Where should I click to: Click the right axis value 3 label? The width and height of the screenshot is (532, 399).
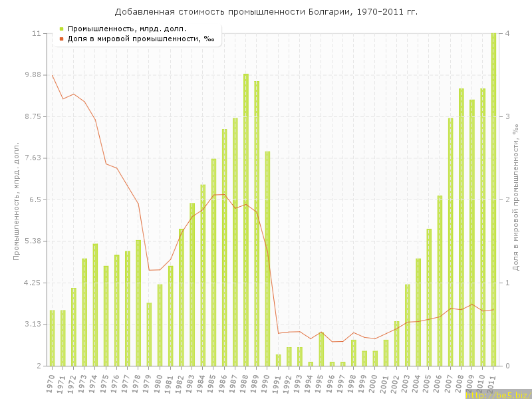507,116
